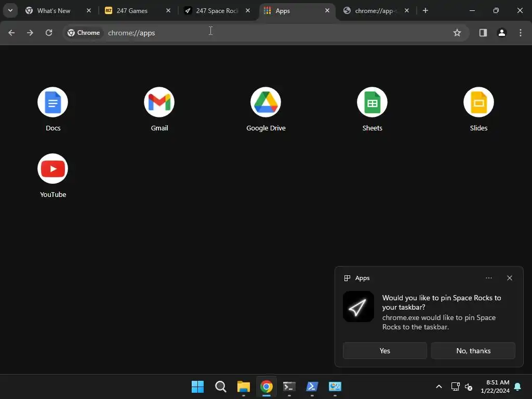
Task: Close the chrome://app-settings tab
Action: pos(406,10)
